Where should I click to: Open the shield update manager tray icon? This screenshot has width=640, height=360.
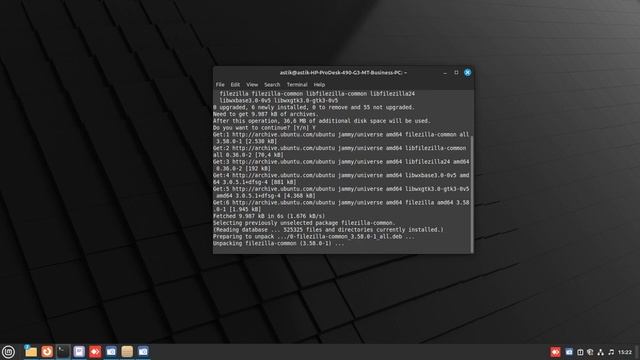tap(590, 352)
